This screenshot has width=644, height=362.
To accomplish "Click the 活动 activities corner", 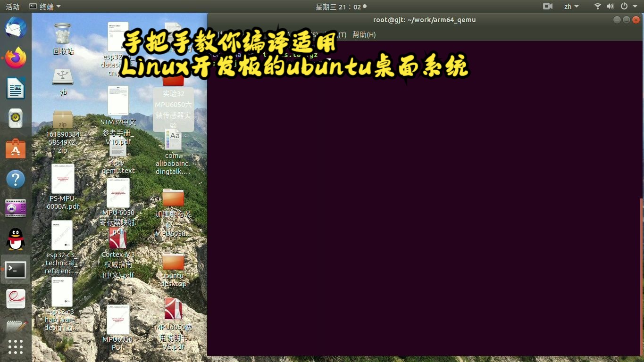I will (12, 7).
